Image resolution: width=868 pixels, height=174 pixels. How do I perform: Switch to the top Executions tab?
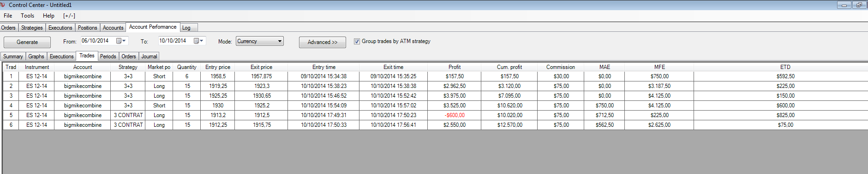coord(60,28)
